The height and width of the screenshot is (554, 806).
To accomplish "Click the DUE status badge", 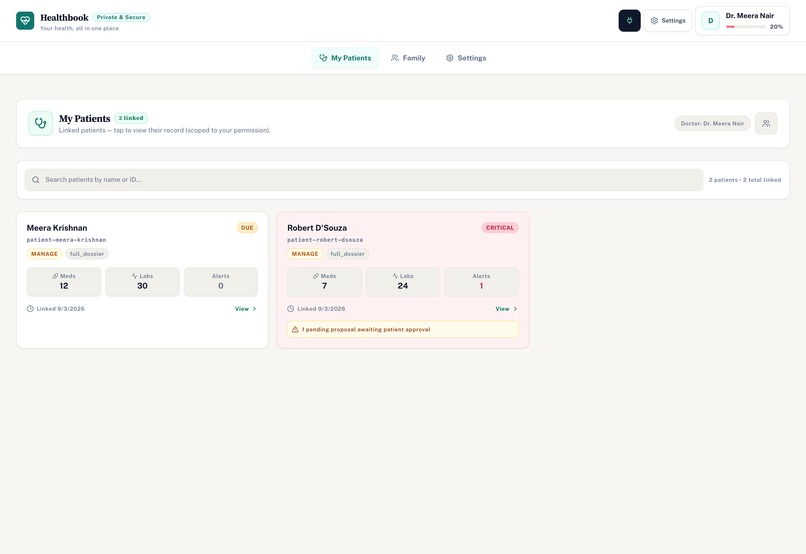I will (x=247, y=228).
